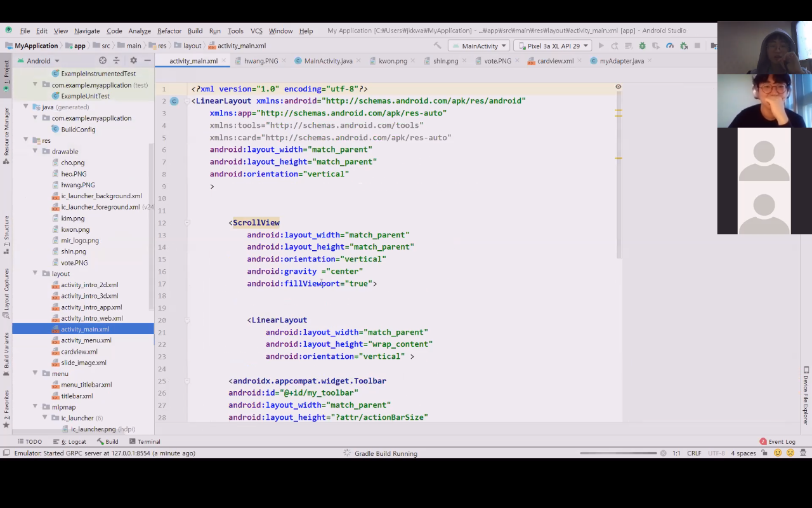Click the editor vertical scrollbar

(x=619, y=175)
